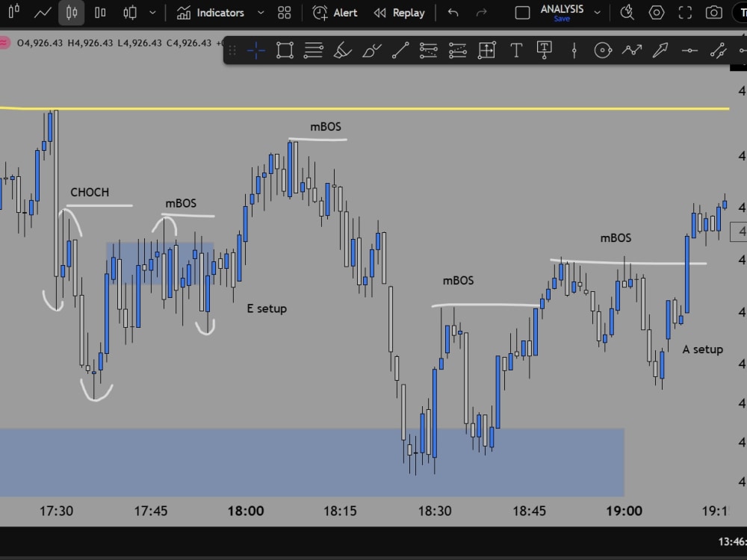The width and height of the screenshot is (747, 560).
Task: Click the O4,926.43 open value
Action: pos(40,43)
